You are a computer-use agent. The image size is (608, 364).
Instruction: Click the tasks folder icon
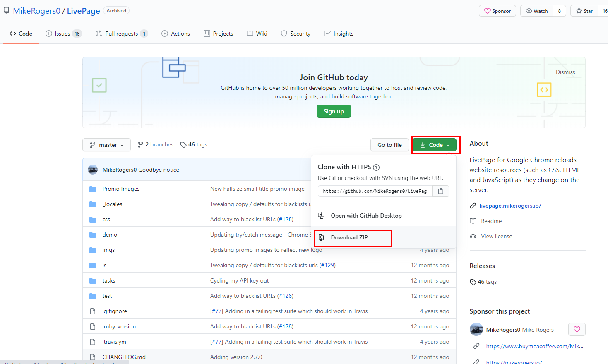(x=93, y=281)
